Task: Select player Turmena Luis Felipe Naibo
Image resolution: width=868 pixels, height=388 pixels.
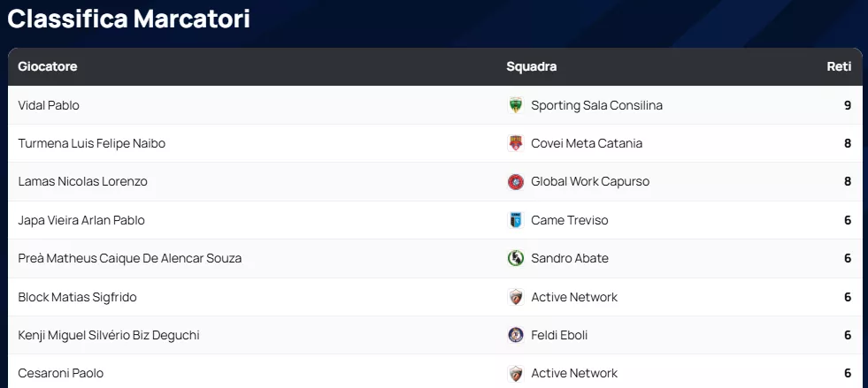Action: (x=91, y=143)
